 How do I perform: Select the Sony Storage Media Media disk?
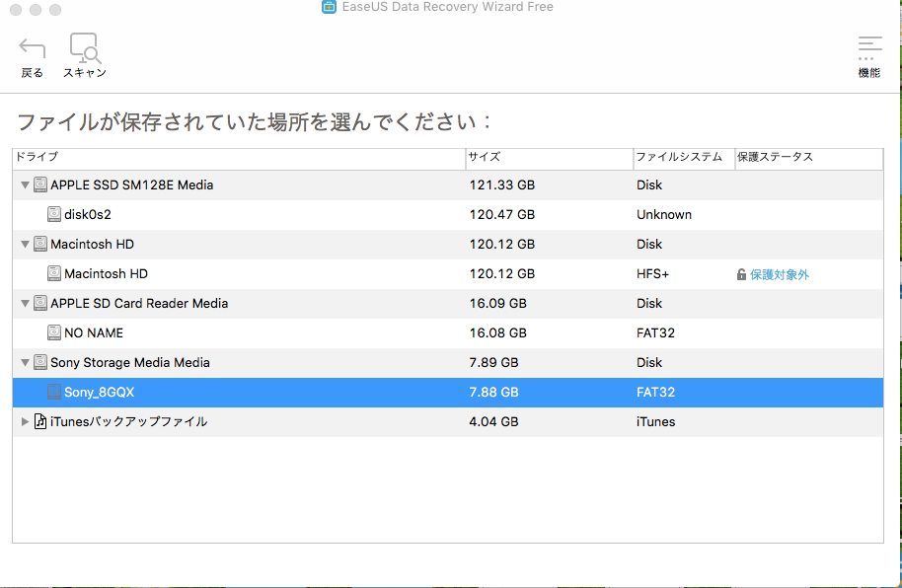pos(130,362)
